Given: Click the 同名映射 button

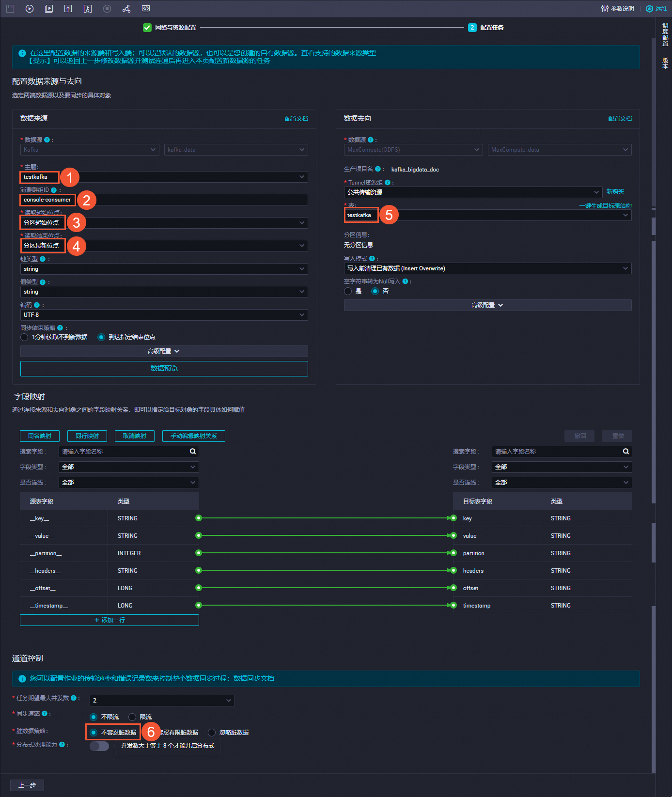Looking at the screenshot, I should (x=40, y=436).
